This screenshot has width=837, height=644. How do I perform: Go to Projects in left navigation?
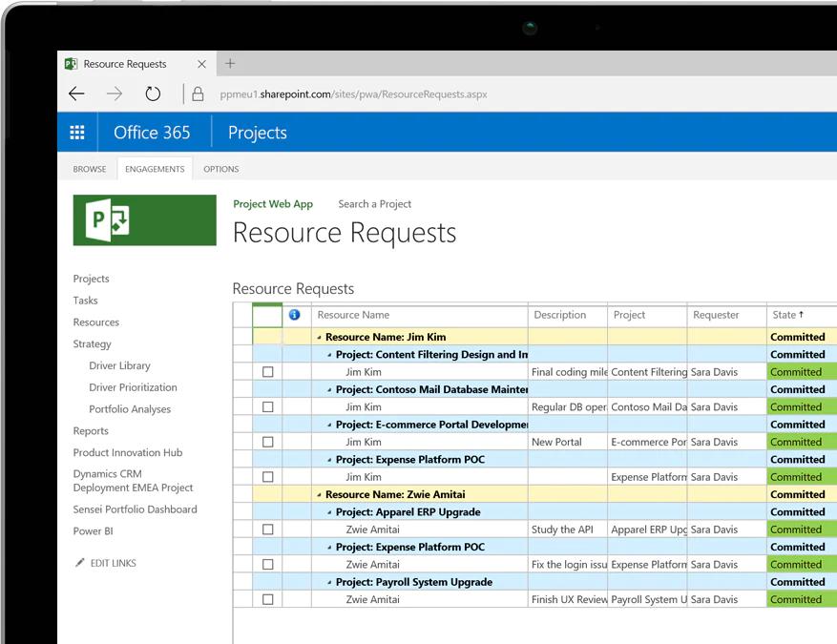coord(92,279)
